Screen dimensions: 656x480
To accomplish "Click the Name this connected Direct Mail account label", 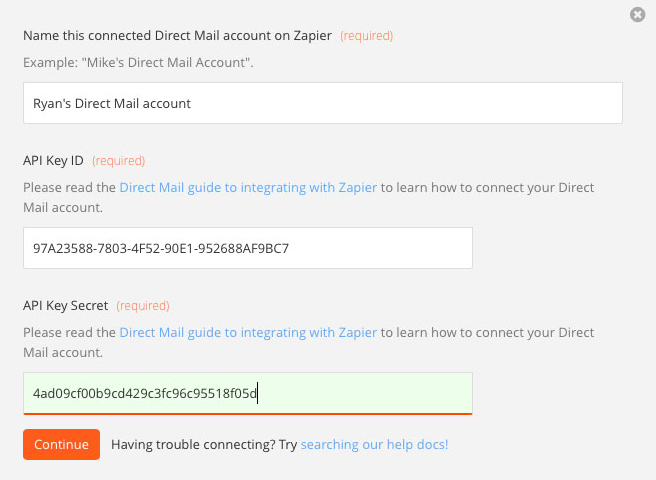I will point(177,36).
